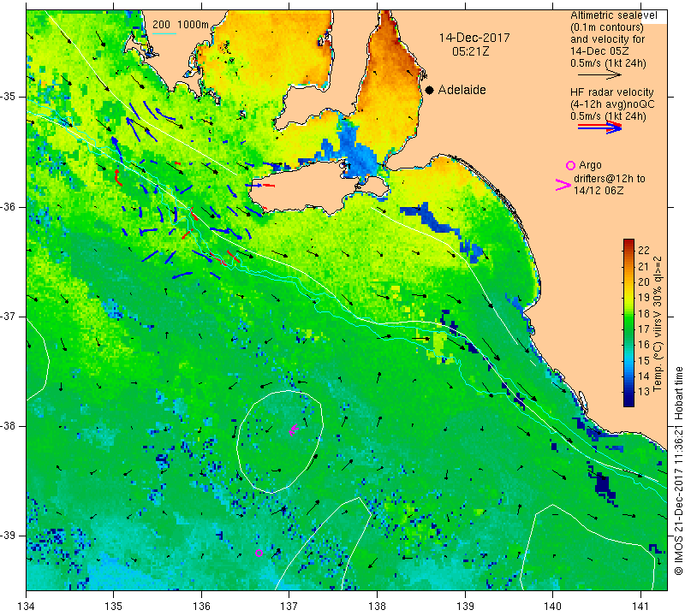Viewport: 685px width, 616px height.
Task: Click colorbar value 20
Action: tap(644, 282)
